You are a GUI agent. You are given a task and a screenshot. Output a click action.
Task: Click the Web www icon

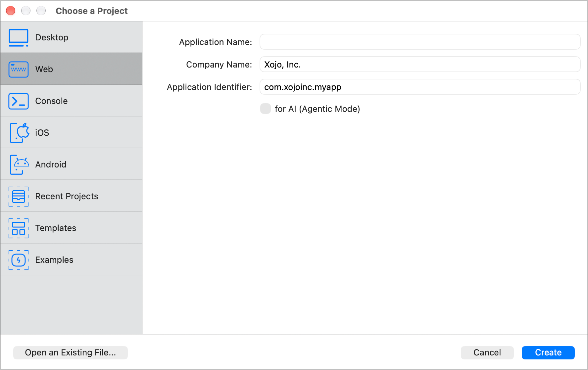19,69
